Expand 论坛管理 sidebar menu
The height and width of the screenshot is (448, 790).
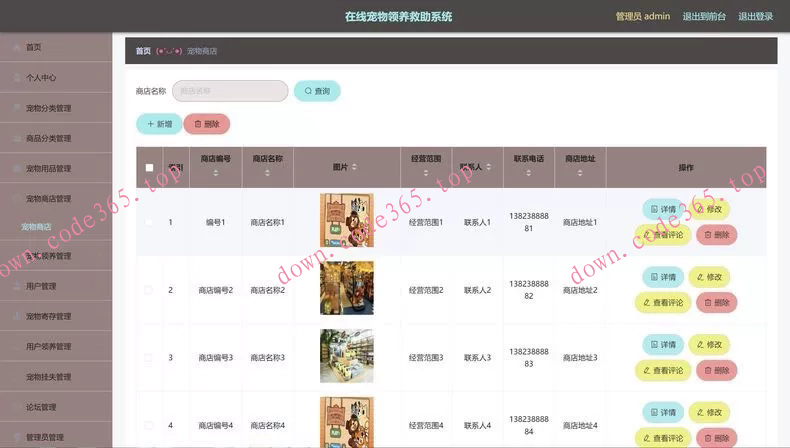pos(55,407)
